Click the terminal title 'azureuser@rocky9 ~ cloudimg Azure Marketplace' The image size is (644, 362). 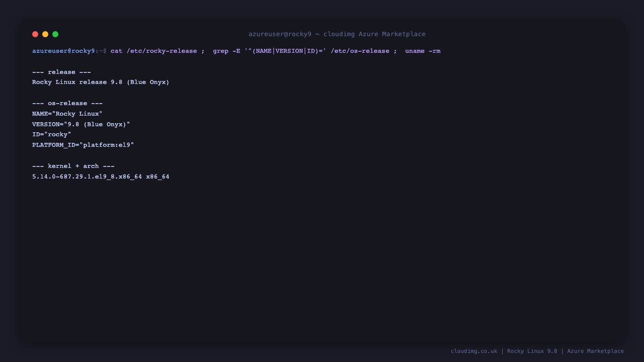(x=337, y=34)
